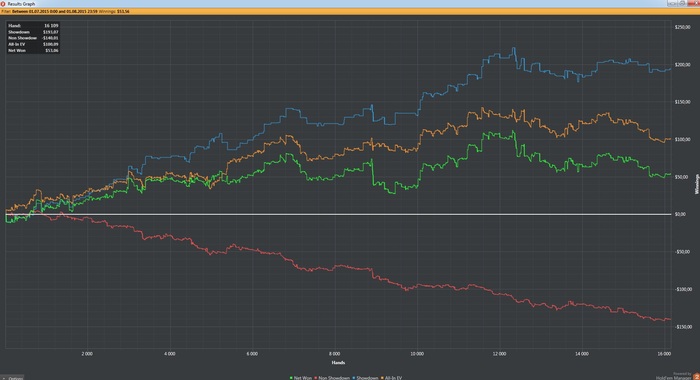Click the Results Graph window app icon

(x=3, y=4)
